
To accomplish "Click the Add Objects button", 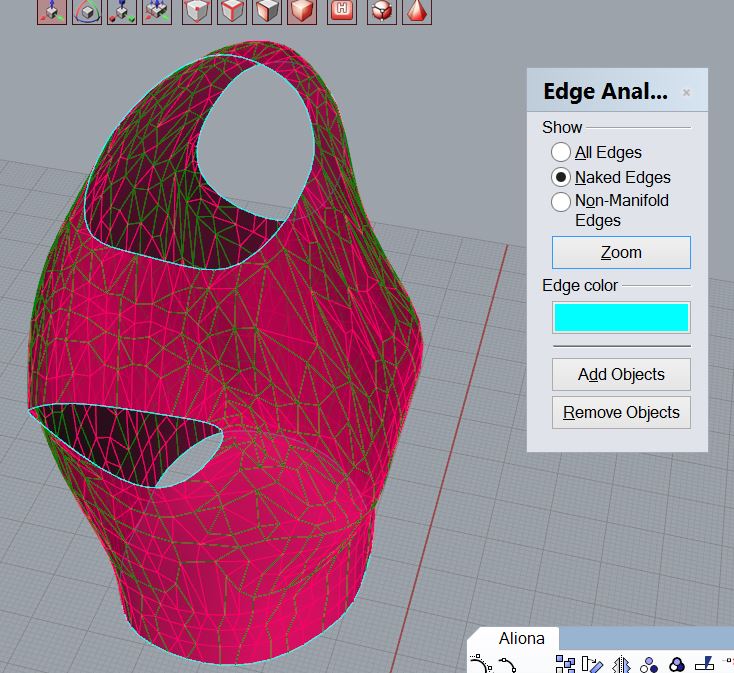I will (621, 374).
